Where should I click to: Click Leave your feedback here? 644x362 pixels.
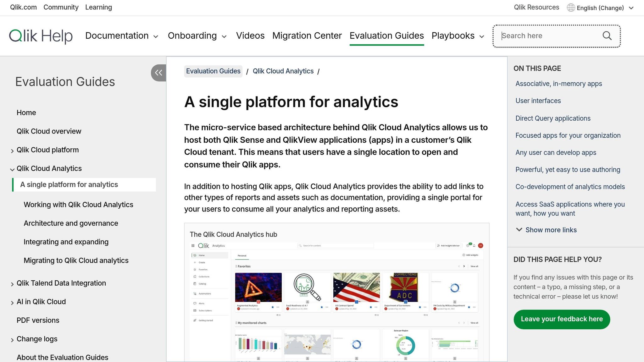pyautogui.click(x=561, y=319)
